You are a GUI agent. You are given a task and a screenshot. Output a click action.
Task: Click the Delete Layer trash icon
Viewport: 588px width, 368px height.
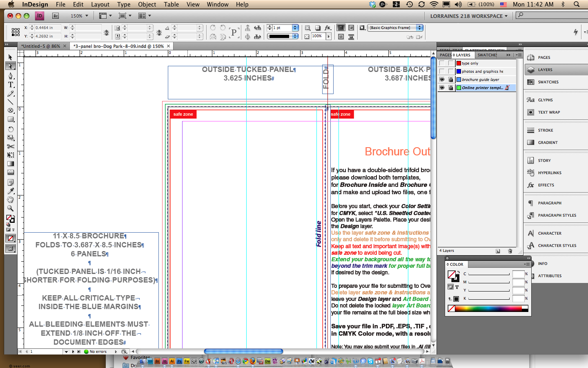(x=510, y=251)
